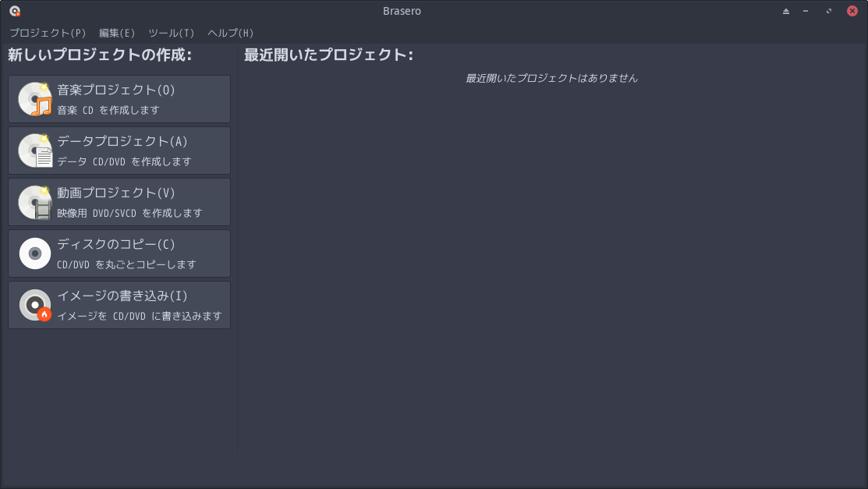Open the ヘルプ(H) menu
Image resolution: width=868 pixels, height=489 pixels.
(x=230, y=33)
